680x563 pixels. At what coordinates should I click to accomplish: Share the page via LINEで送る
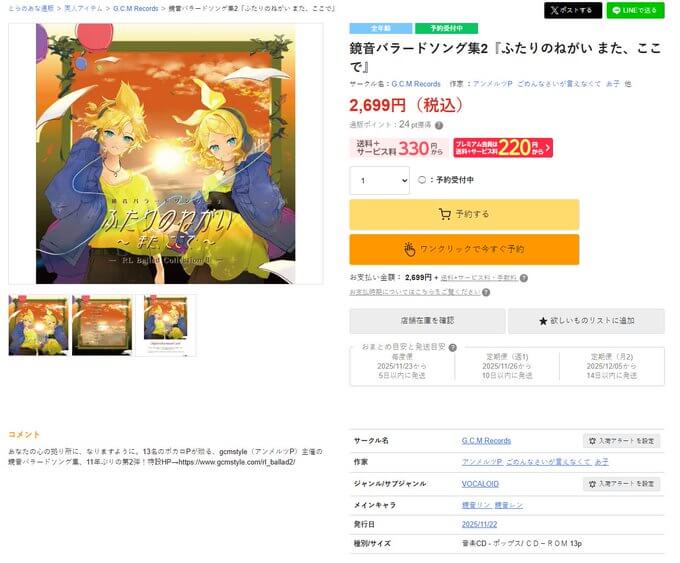[x=635, y=10]
